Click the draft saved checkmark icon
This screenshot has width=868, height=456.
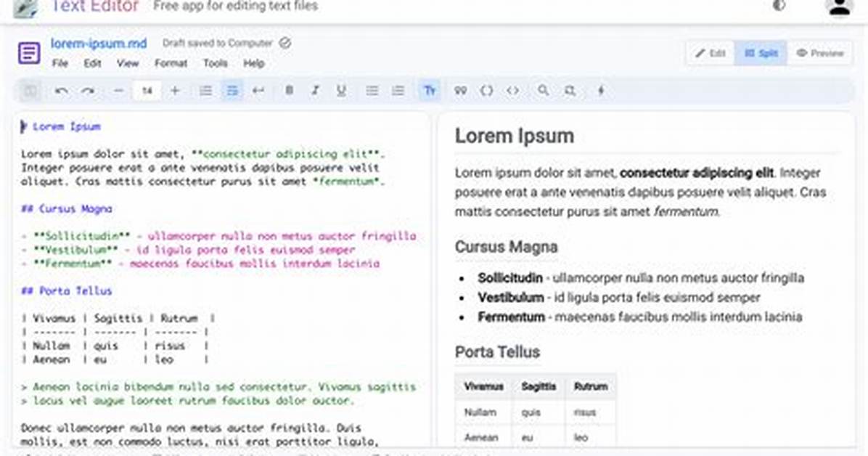tap(285, 44)
